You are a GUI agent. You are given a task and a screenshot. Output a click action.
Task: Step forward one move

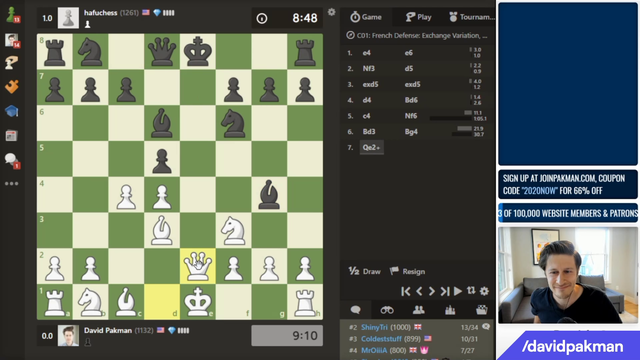coord(431,291)
